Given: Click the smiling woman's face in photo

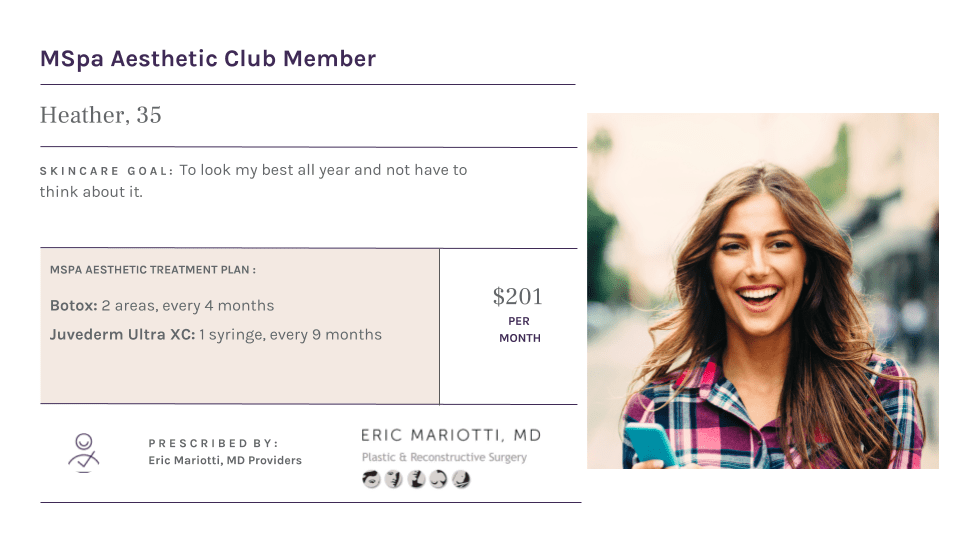Looking at the screenshot, I should (758, 257).
